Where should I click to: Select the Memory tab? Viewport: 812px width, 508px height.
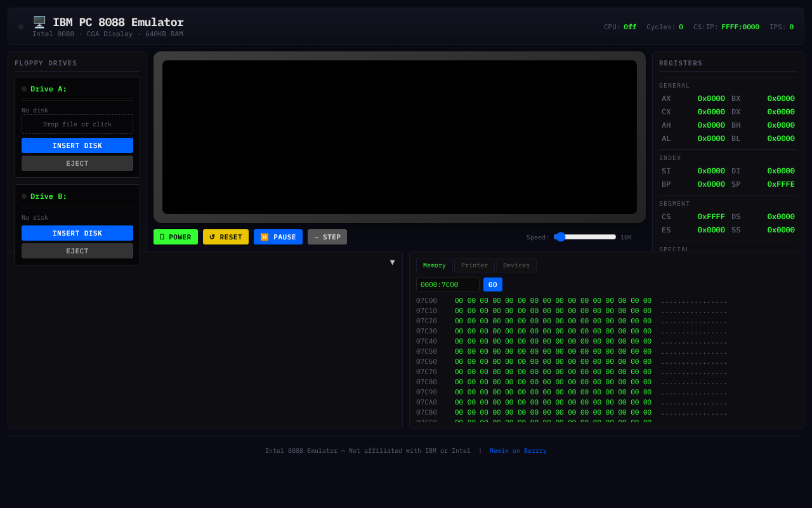click(434, 265)
